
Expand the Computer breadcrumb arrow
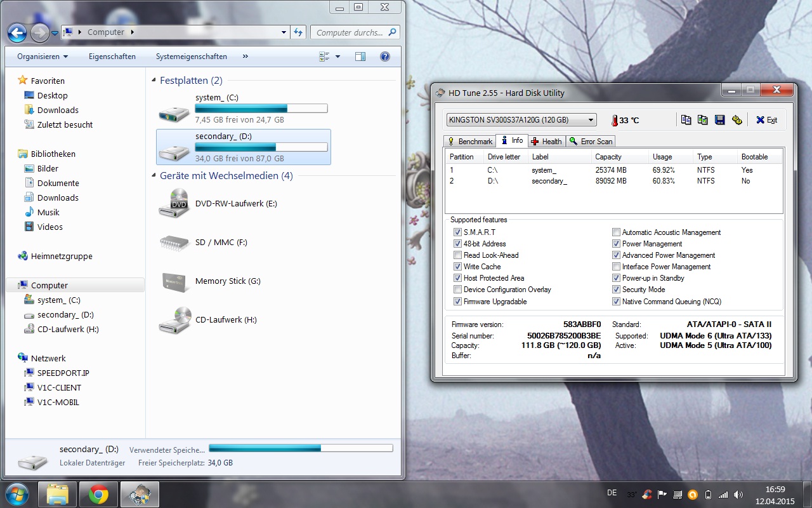(x=132, y=32)
